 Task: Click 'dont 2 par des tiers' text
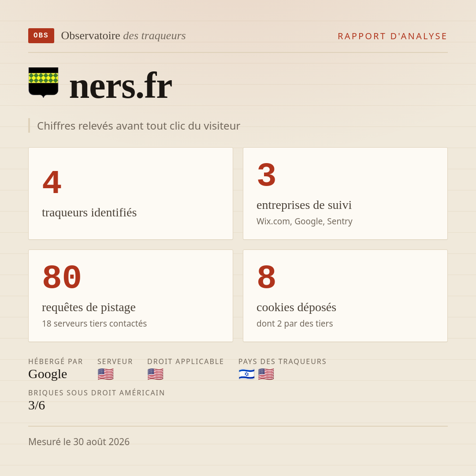point(295,324)
